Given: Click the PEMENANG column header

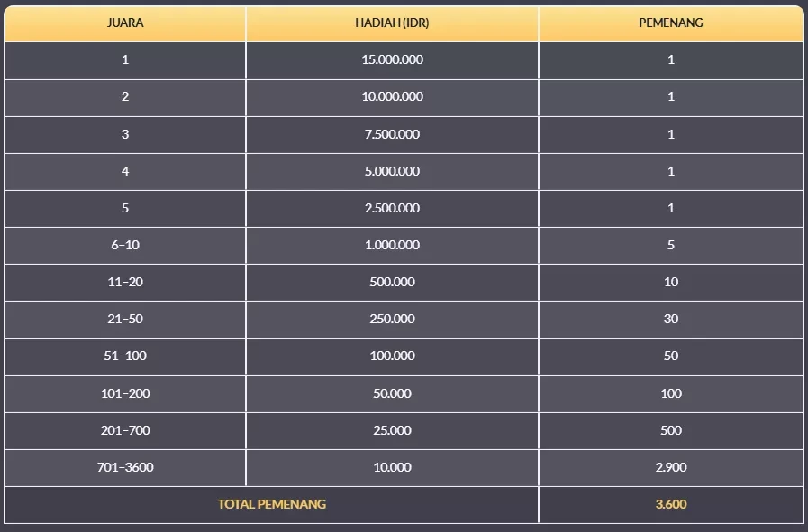Looking at the screenshot, I should tap(671, 23).
